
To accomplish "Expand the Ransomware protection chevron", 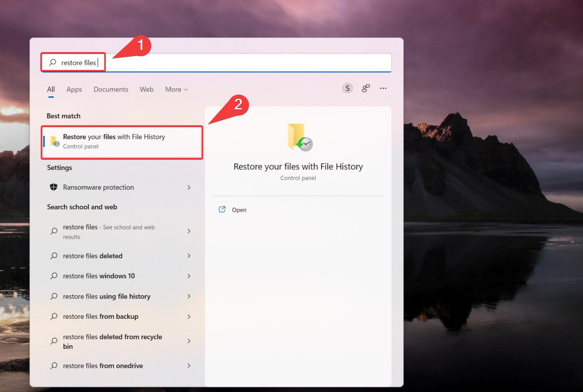I will (x=189, y=187).
